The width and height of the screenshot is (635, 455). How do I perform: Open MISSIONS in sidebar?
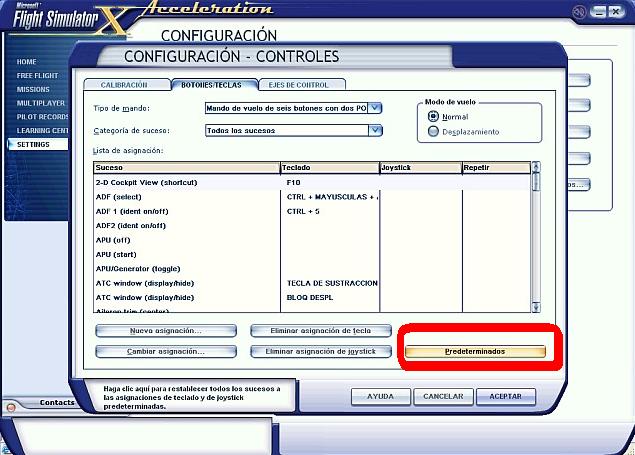pos(33,89)
